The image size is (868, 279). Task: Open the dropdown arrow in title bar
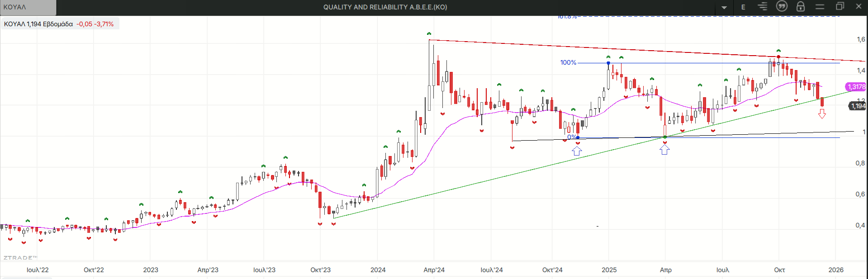click(724, 7)
